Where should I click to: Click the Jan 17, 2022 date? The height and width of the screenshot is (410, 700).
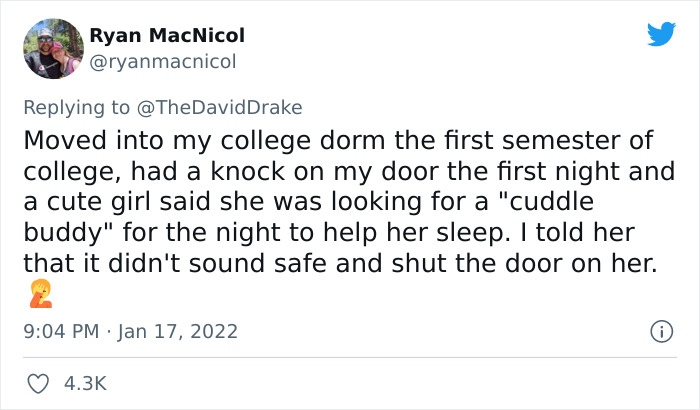tap(180, 330)
